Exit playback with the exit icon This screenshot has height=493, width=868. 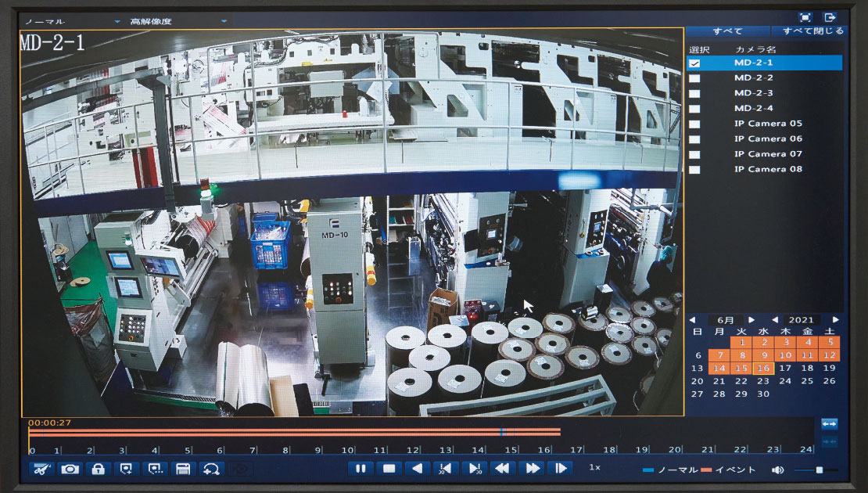coord(829,18)
